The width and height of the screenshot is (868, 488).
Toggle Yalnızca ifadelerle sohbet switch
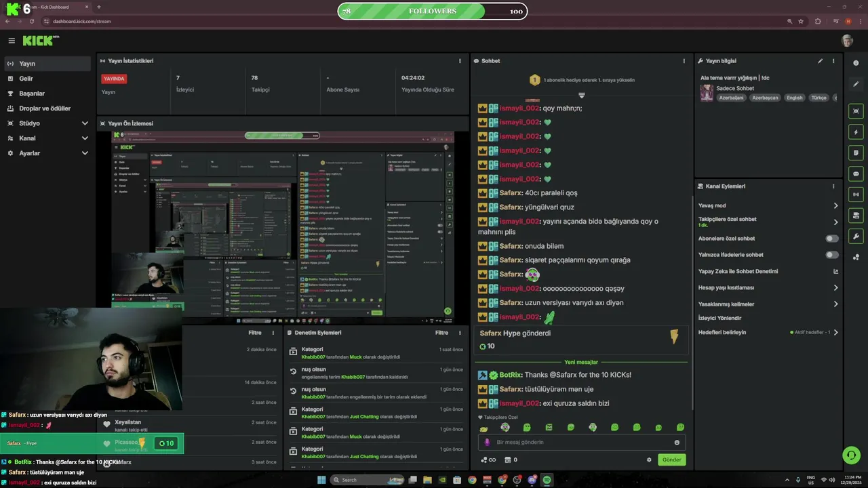click(832, 255)
